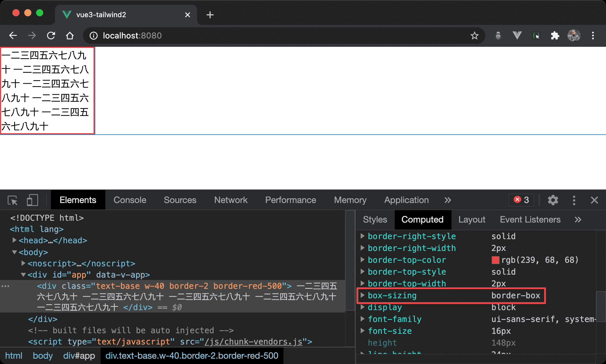Open the Vue devtools extension icon

tap(517, 36)
